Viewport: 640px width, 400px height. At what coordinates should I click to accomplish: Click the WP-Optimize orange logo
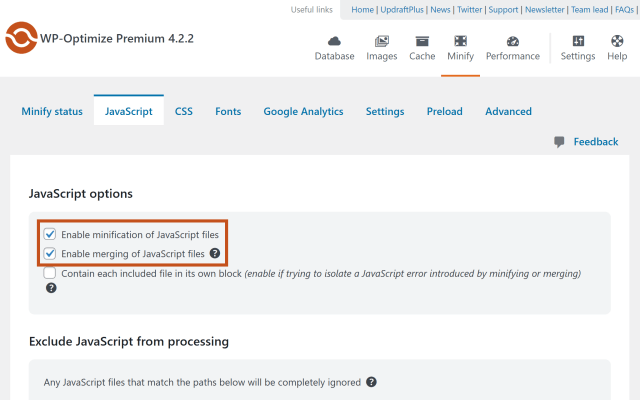click(x=21, y=38)
